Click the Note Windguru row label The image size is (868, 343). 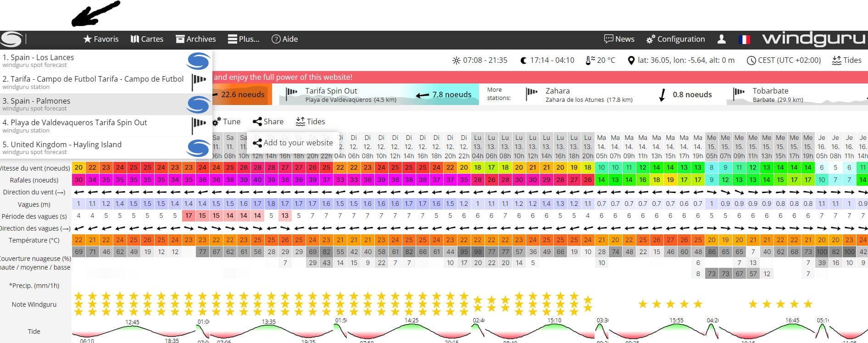pyautogui.click(x=34, y=304)
